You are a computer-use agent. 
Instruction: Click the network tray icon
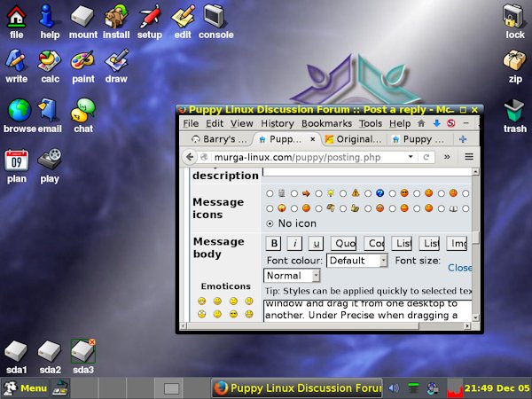[x=433, y=387]
